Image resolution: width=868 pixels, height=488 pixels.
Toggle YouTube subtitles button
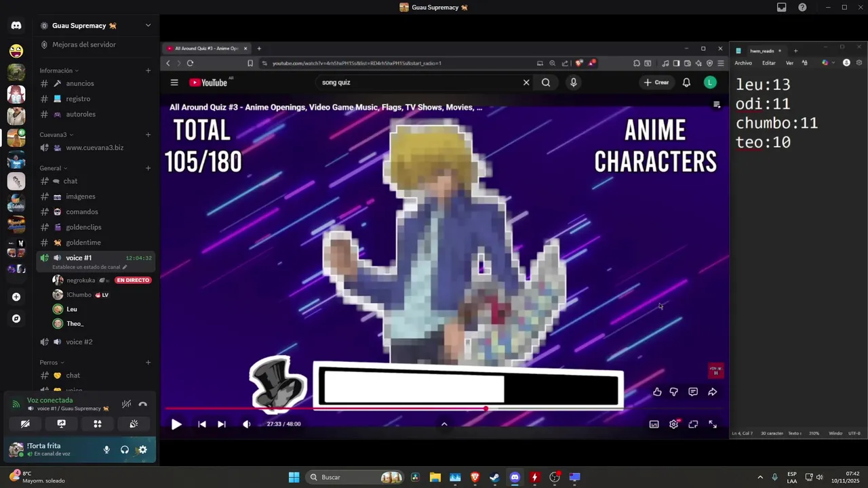tap(654, 424)
